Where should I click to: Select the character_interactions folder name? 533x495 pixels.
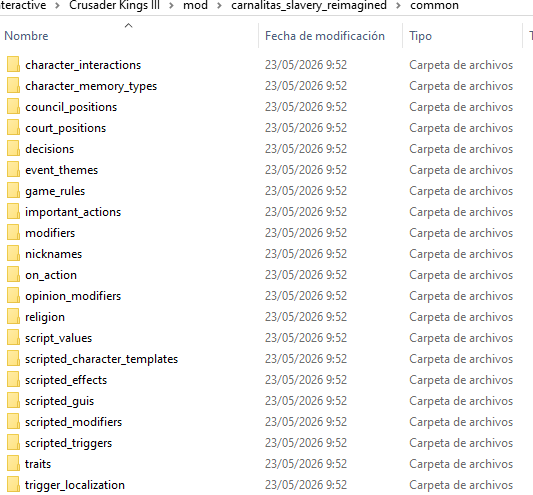(x=83, y=65)
